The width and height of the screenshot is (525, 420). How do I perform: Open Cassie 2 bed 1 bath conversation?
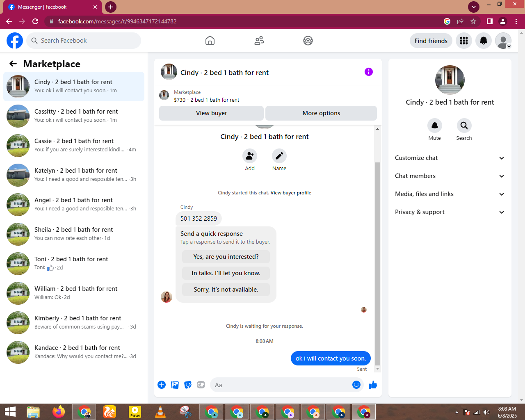tap(74, 146)
